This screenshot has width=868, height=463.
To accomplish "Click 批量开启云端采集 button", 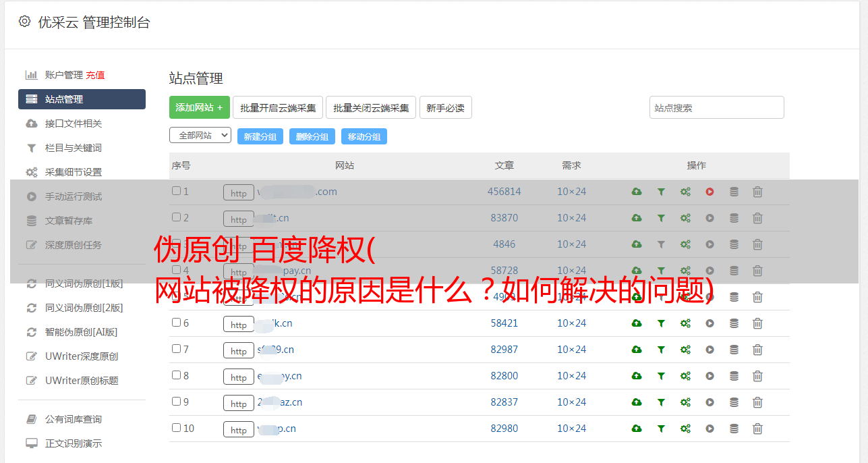I will click(278, 107).
